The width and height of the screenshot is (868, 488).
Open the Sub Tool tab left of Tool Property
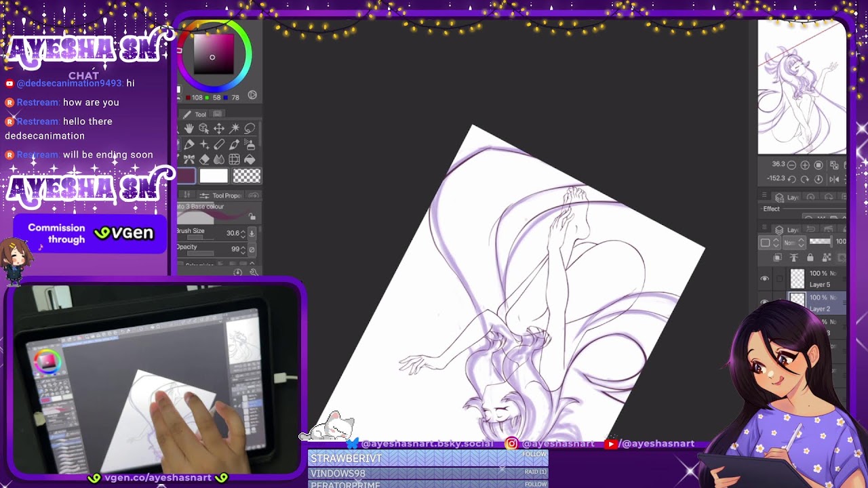coord(188,195)
